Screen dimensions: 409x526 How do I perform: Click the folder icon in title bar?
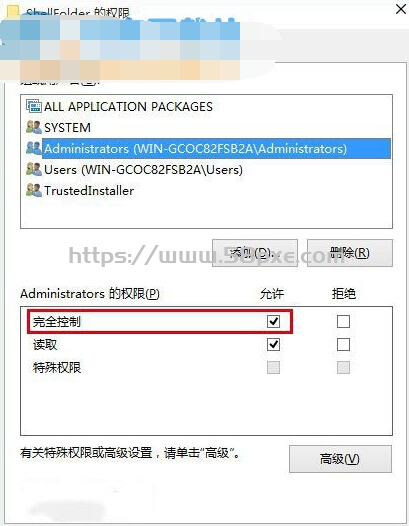[13, 11]
